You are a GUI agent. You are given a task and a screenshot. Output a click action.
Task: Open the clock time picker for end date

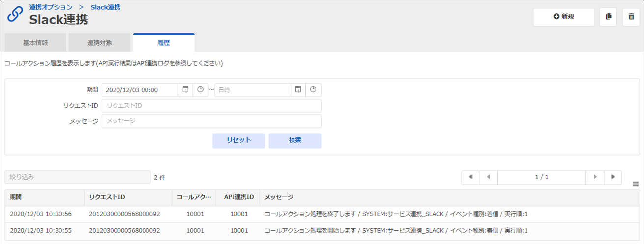(313, 90)
